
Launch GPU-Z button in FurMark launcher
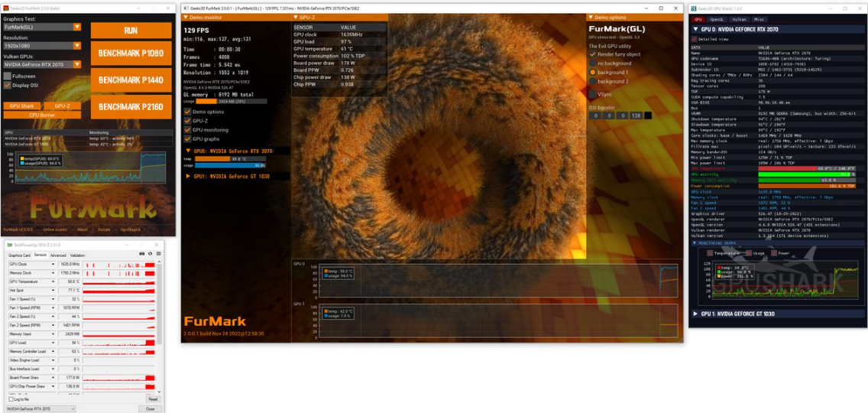pyautogui.click(x=61, y=106)
